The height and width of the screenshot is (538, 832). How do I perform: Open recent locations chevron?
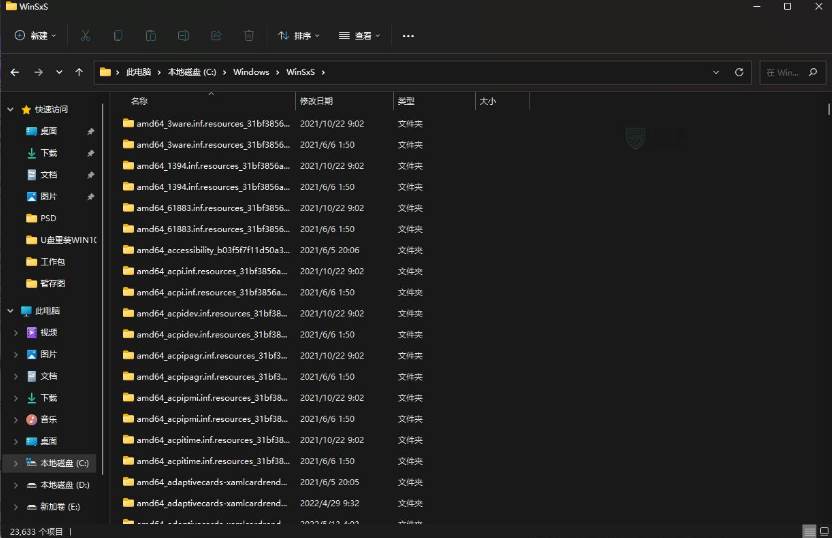[x=59, y=72]
